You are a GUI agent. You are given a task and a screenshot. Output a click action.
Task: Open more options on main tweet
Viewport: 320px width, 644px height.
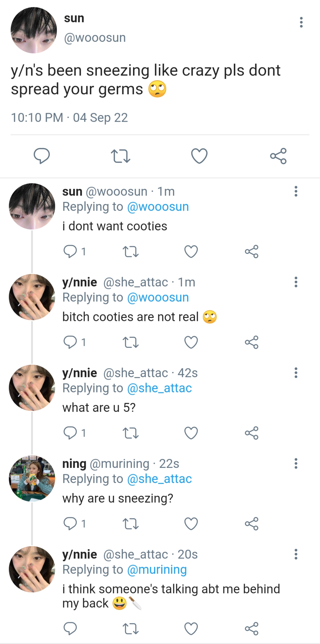point(301,22)
